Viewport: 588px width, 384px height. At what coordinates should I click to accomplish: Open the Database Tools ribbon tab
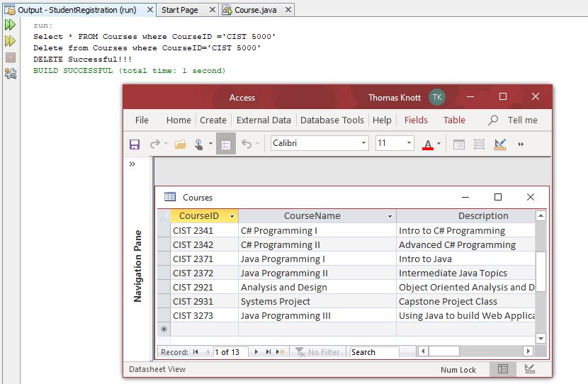[x=332, y=120]
